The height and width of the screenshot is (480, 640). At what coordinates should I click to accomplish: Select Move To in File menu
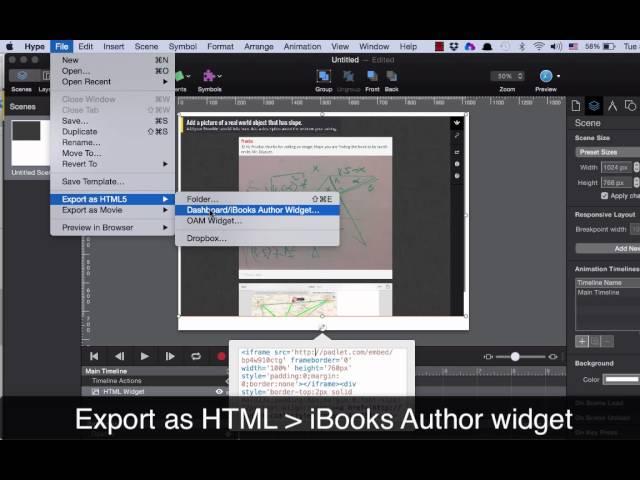113,153
